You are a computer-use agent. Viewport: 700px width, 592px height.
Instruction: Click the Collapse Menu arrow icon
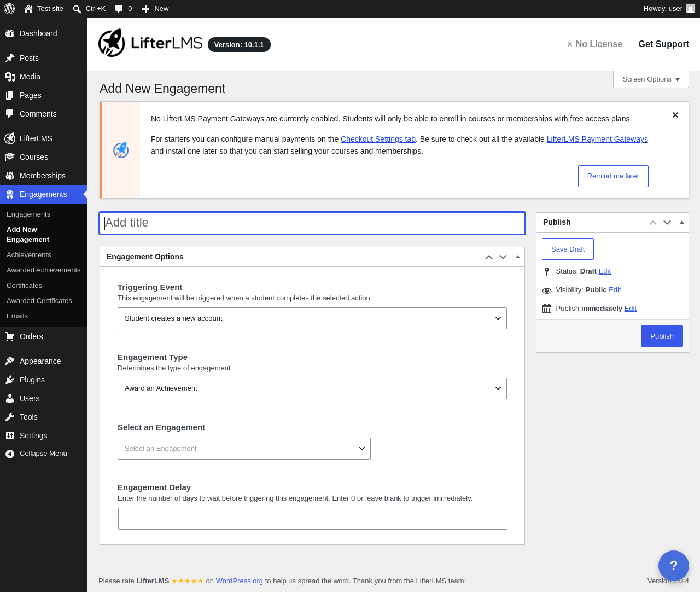10,454
